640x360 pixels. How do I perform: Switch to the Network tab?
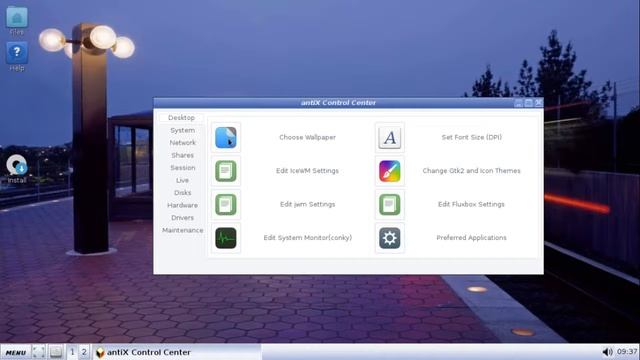coord(182,142)
